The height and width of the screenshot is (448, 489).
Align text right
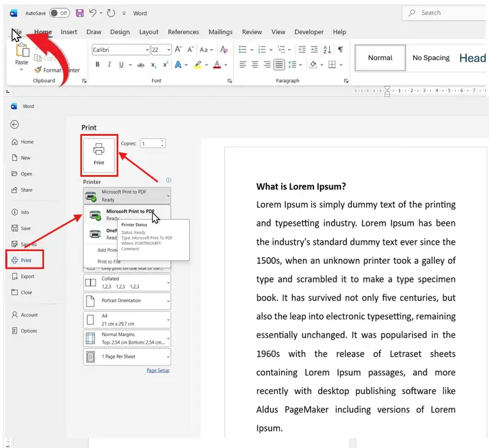click(x=267, y=64)
